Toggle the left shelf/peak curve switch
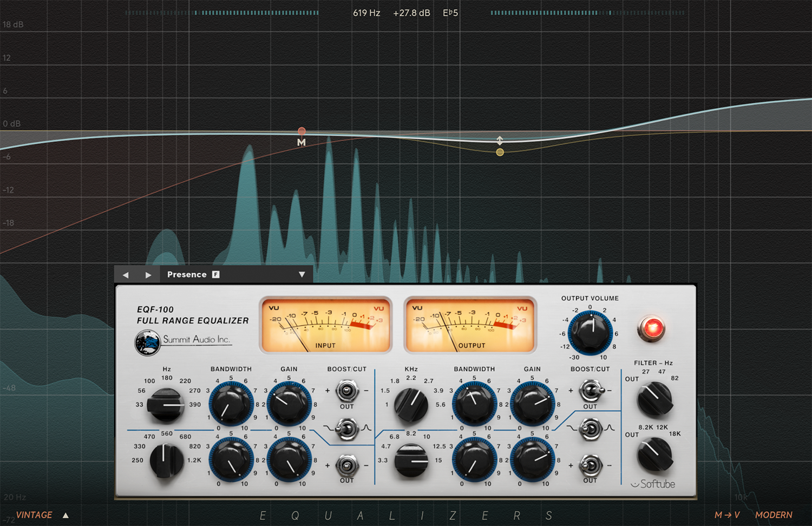 (x=346, y=429)
